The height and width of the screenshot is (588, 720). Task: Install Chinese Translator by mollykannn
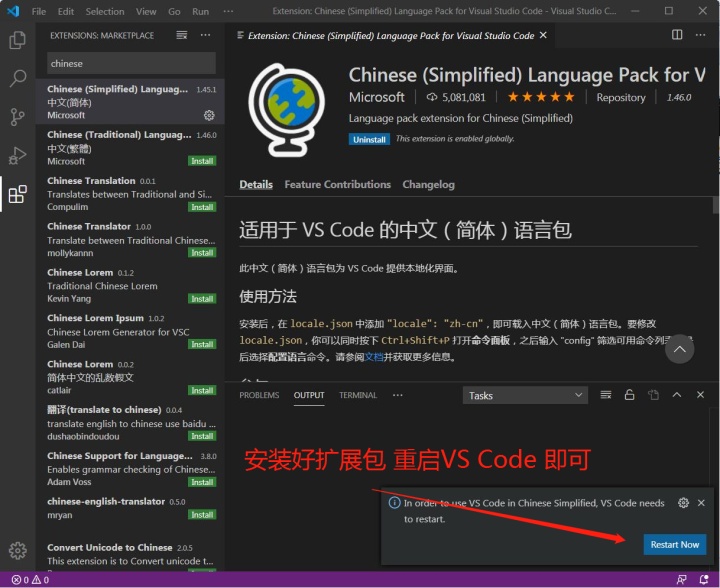pyautogui.click(x=202, y=253)
